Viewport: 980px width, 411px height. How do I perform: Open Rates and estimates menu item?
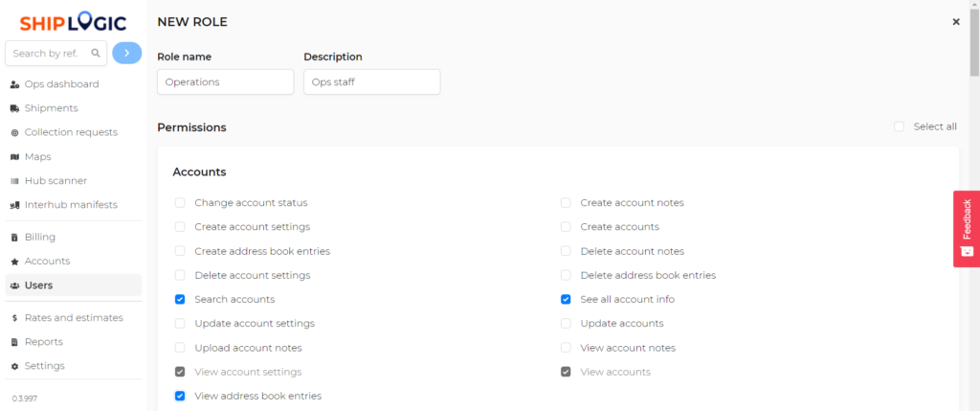(74, 318)
